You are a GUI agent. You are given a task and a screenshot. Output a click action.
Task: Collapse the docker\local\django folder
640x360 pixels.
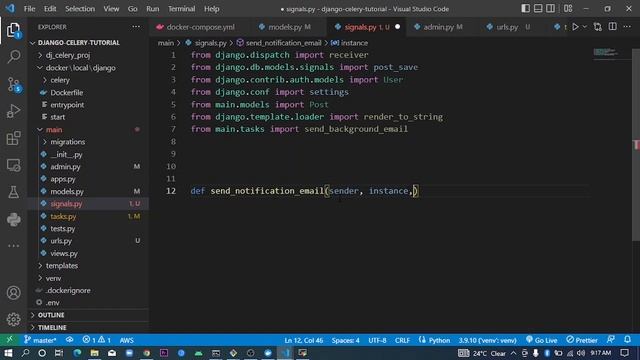(x=80, y=68)
